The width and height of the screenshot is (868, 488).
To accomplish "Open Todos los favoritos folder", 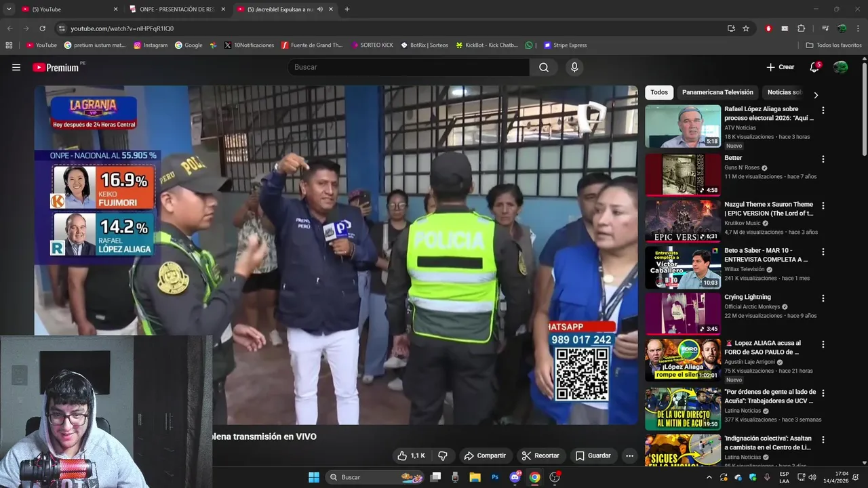I will click(x=833, y=45).
